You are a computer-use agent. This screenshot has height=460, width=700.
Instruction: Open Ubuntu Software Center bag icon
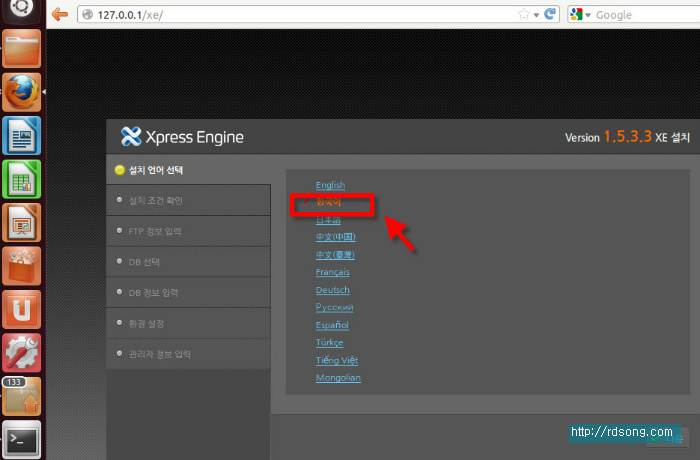(21, 266)
